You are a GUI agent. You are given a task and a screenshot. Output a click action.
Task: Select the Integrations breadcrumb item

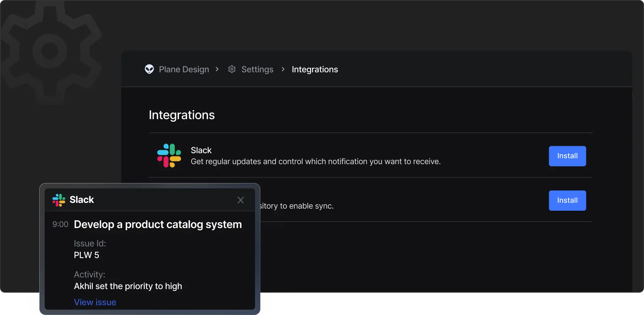click(x=315, y=70)
